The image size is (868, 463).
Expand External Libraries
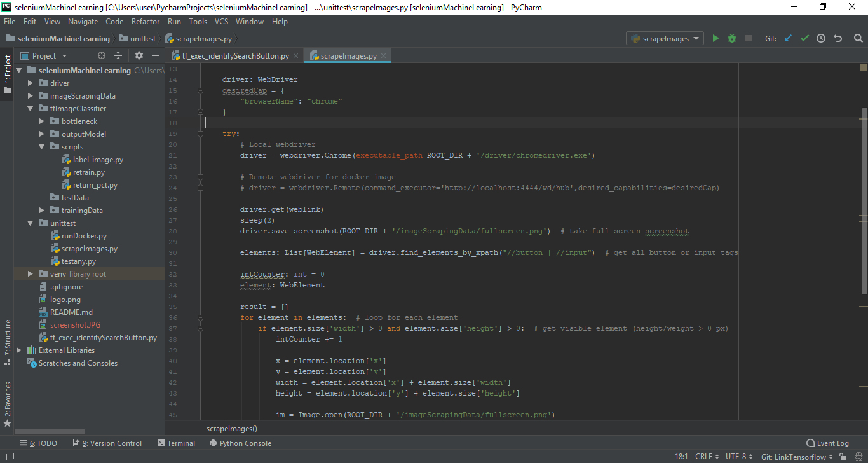[x=19, y=350]
